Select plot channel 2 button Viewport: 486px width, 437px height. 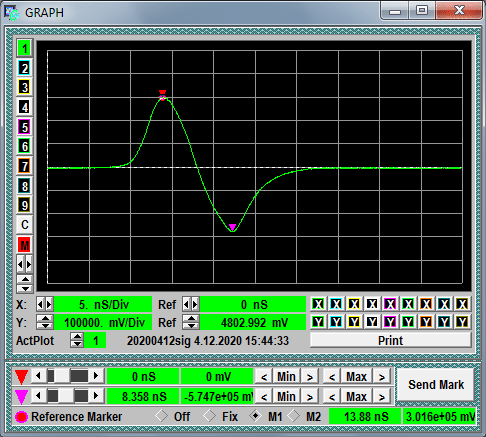[24, 68]
